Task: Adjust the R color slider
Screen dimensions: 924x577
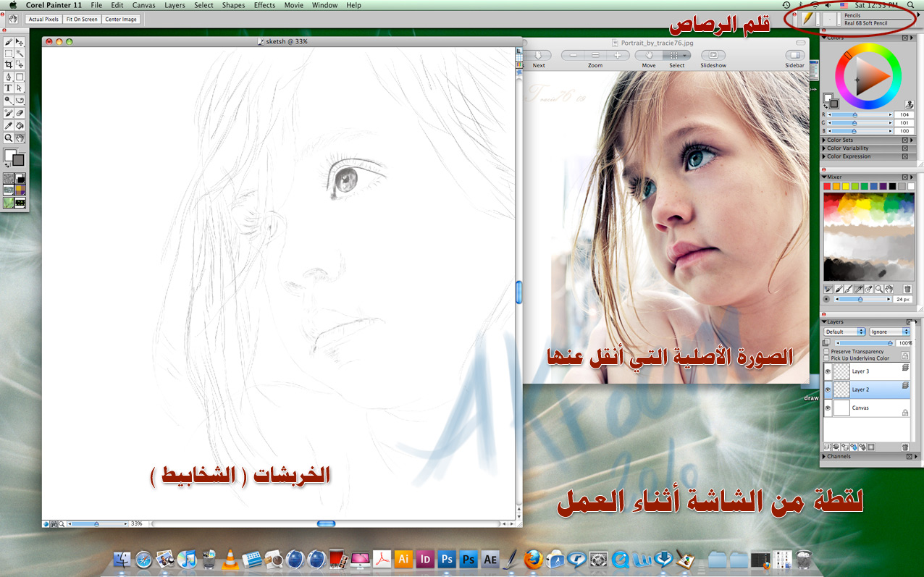Action: [x=860, y=114]
